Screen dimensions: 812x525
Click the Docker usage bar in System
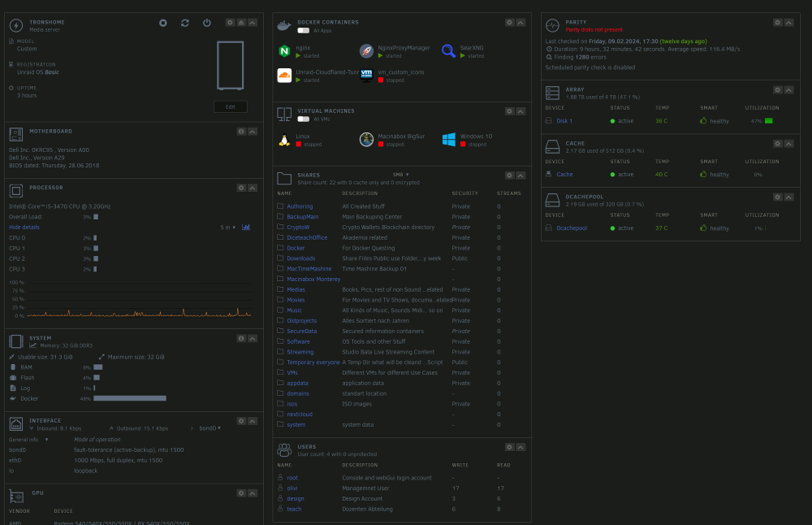[x=130, y=398]
